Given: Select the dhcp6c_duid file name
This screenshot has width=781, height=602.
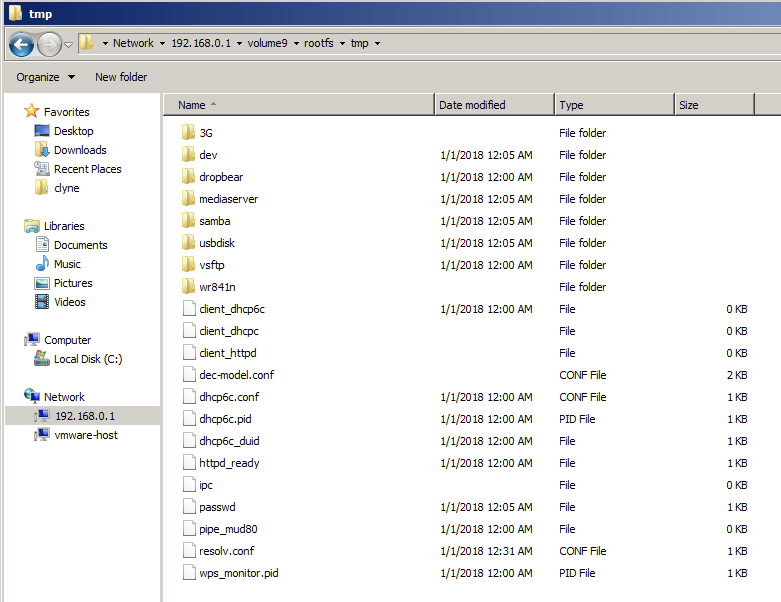Looking at the screenshot, I should pyautogui.click(x=229, y=441).
